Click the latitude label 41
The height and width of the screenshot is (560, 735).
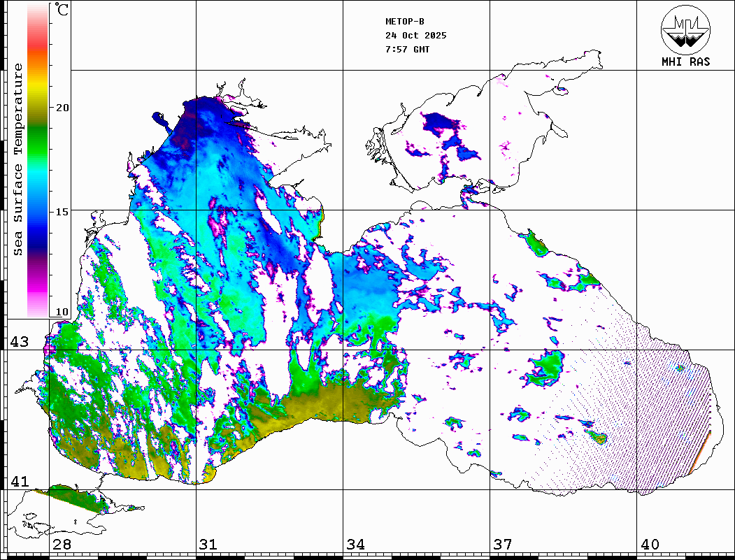coord(19,482)
